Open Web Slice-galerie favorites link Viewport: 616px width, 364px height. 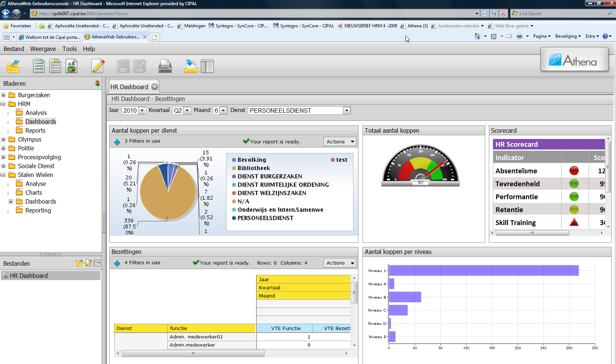(x=511, y=26)
